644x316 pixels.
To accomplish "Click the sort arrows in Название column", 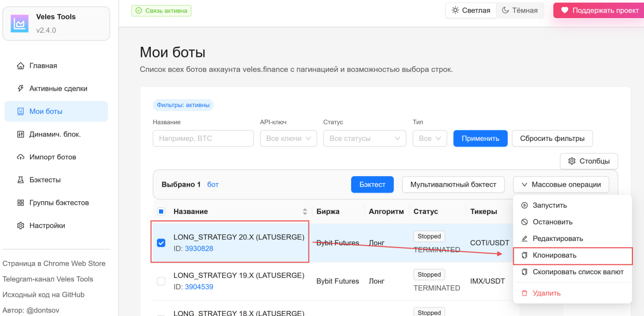I will coord(304,211).
